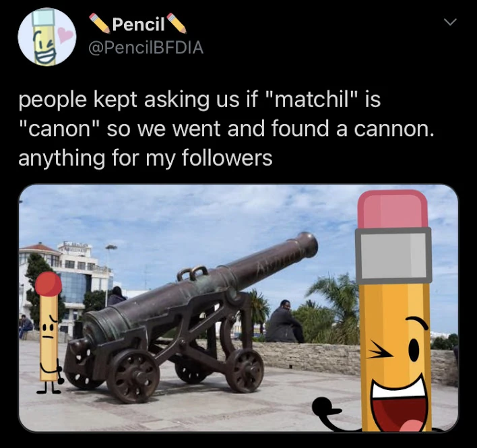Click the pencil emoji after the name
Viewport: 477px width, 448px height.
click(177, 23)
